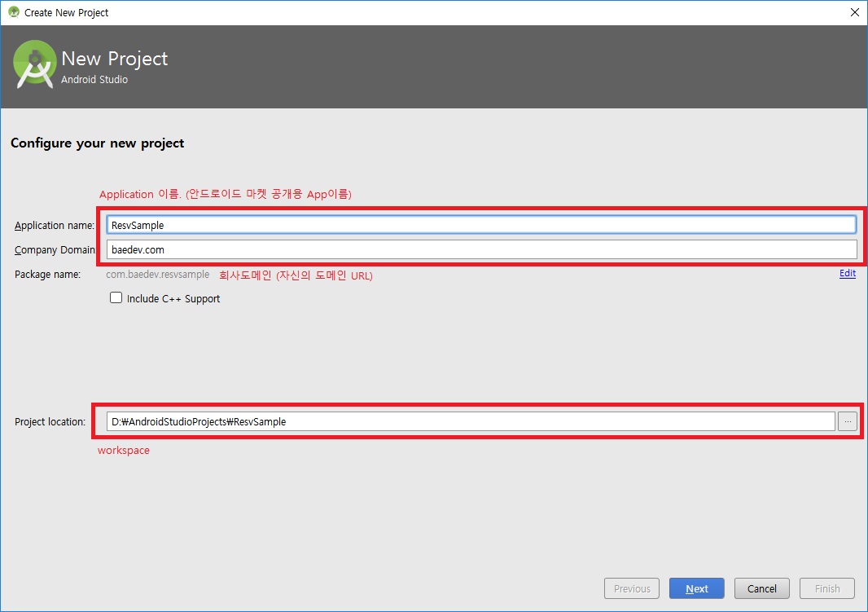Click the Company Domain label
This screenshot has width=868, height=612.
pos(54,250)
